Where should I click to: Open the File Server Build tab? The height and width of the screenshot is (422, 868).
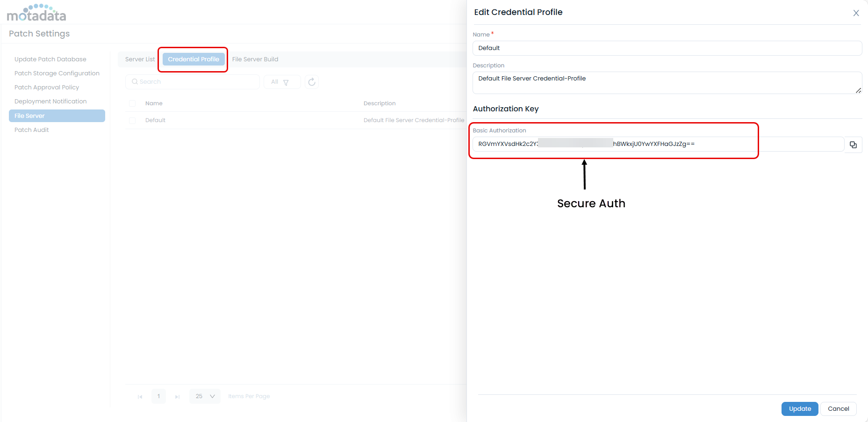(x=255, y=59)
